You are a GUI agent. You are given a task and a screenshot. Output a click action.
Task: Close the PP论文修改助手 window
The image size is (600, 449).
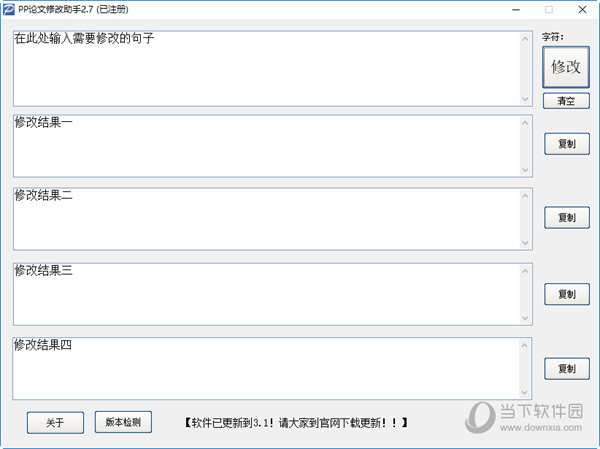[582, 10]
